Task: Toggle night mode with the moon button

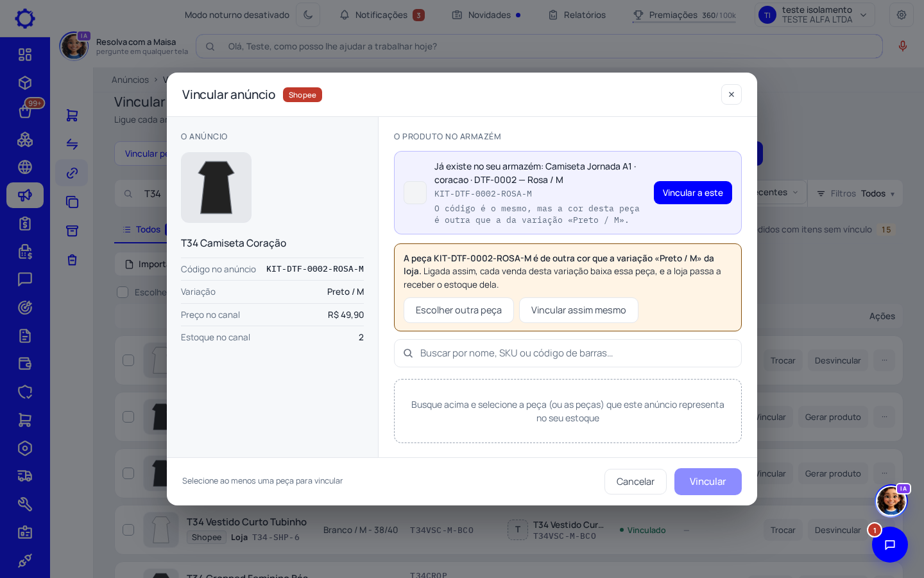Action: [x=308, y=15]
